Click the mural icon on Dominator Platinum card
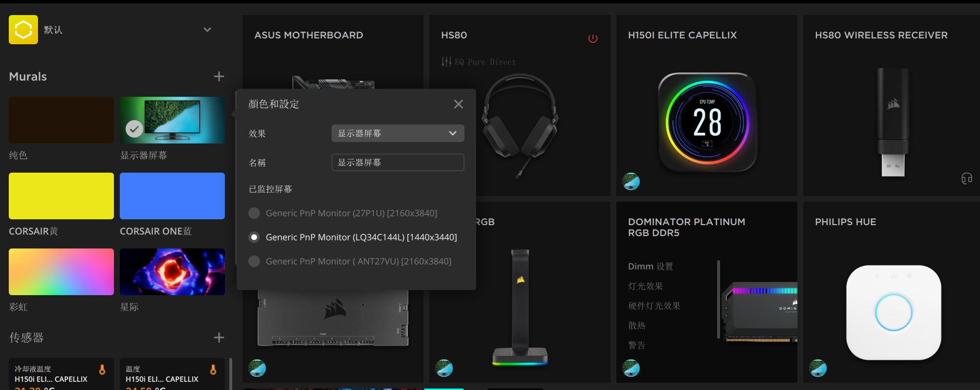980x390 pixels. tap(631, 368)
